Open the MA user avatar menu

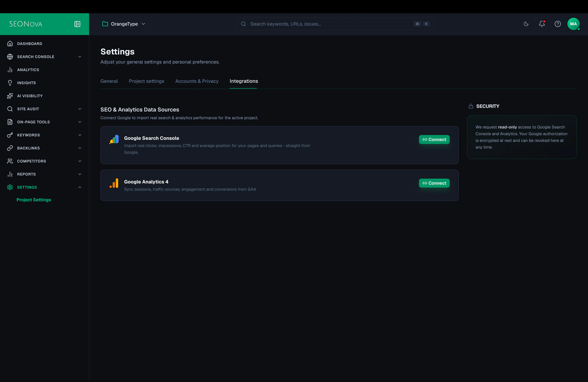[573, 24]
